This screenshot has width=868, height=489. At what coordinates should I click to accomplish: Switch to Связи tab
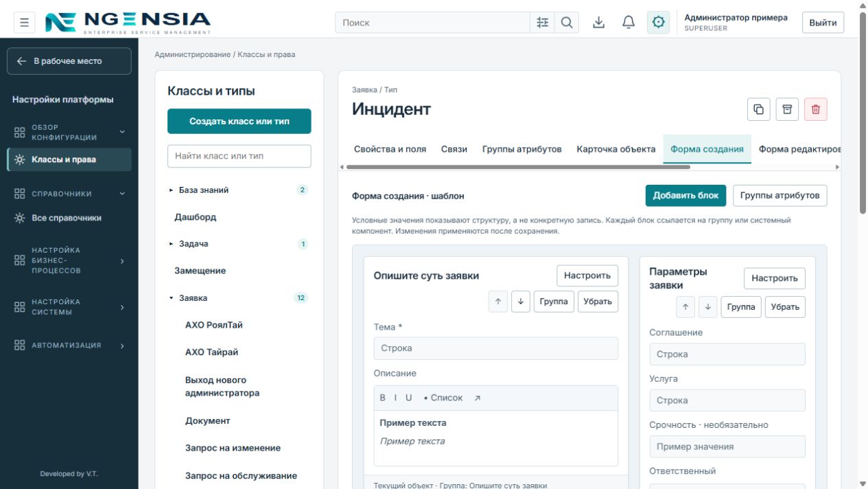(454, 149)
